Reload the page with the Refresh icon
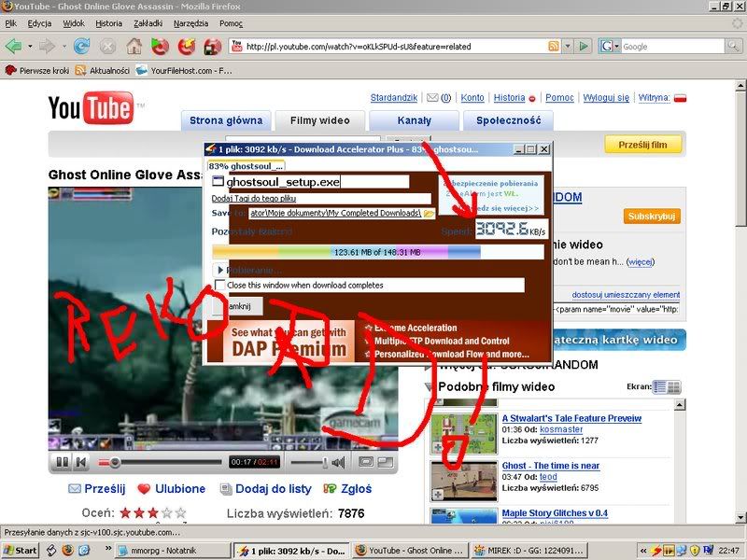The width and height of the screenshot is (747, 560). [82, 46]
